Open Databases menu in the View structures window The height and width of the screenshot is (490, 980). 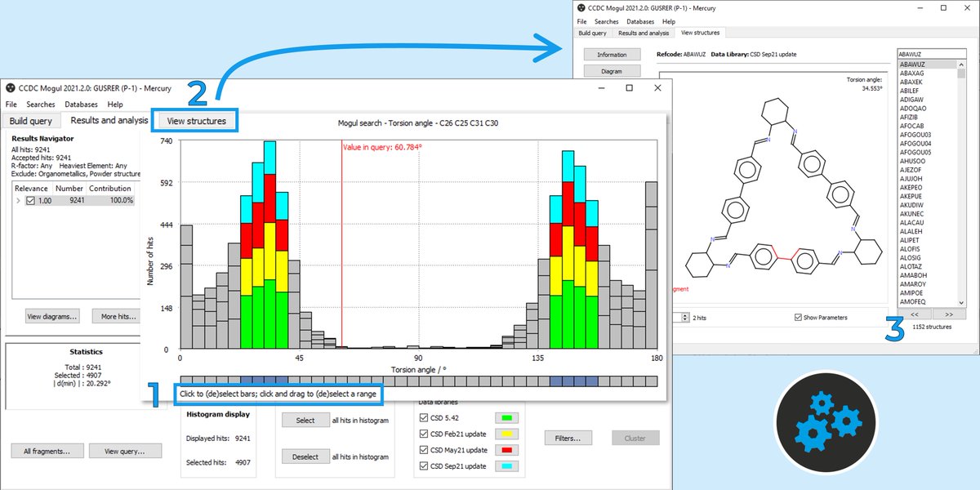pos(640,21)
